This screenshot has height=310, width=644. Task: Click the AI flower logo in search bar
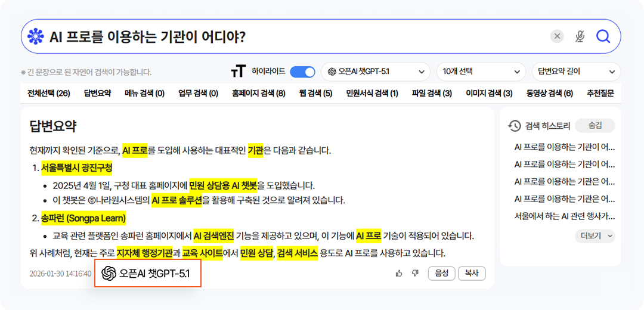pyautogui.click(x=36, y=37)
